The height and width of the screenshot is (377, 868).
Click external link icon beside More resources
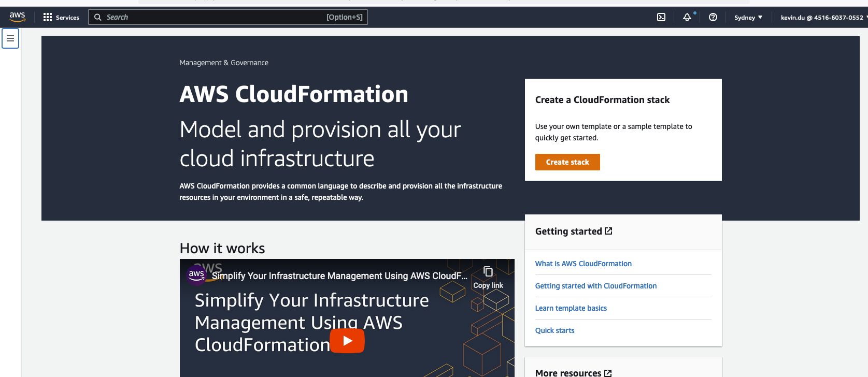point(608,373)
